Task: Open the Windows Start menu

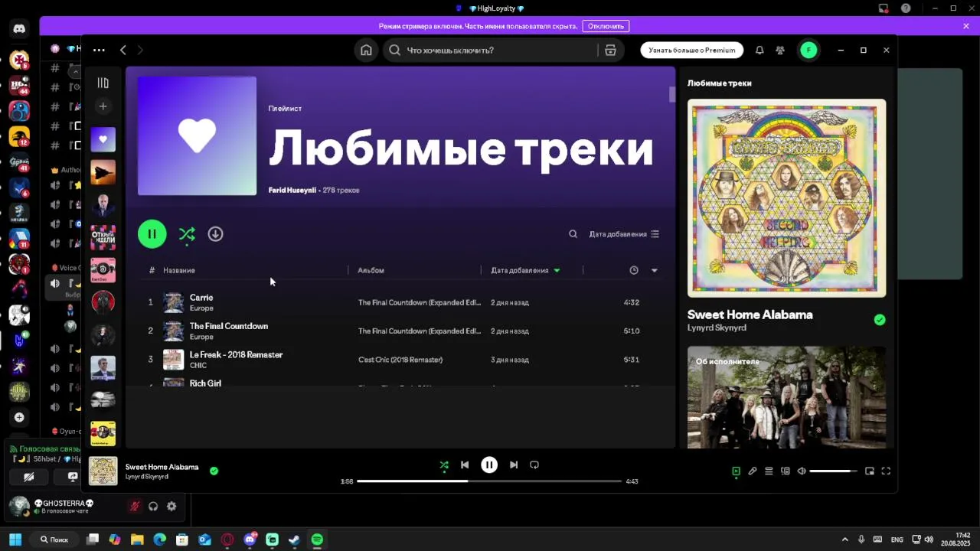Action: coord(15,540)
